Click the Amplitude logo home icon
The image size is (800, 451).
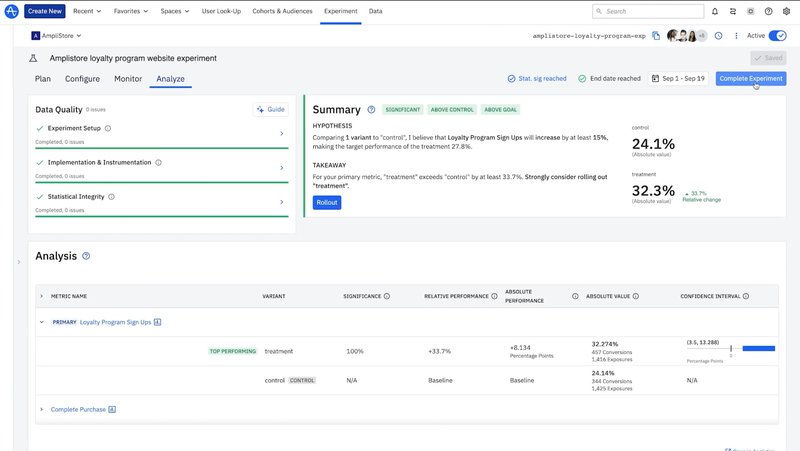(10, 11)
